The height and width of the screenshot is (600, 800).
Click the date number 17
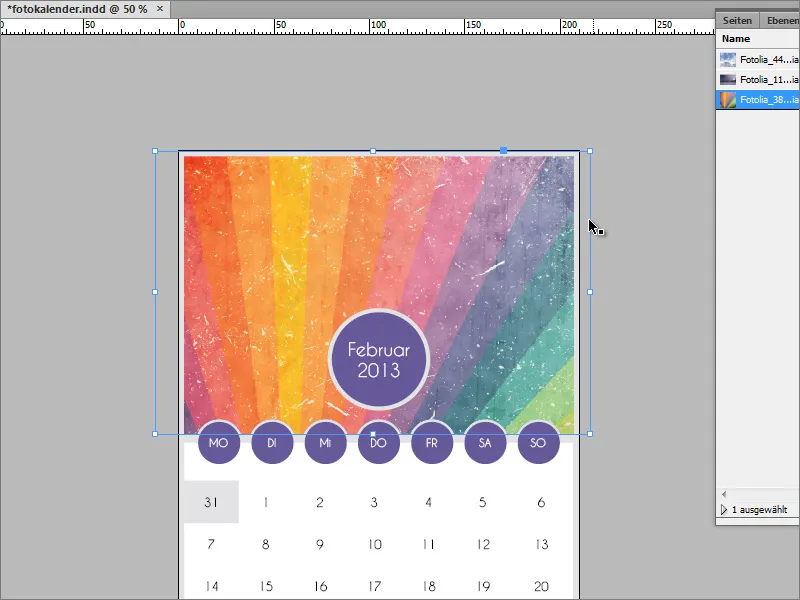click(x=375, y=586)
